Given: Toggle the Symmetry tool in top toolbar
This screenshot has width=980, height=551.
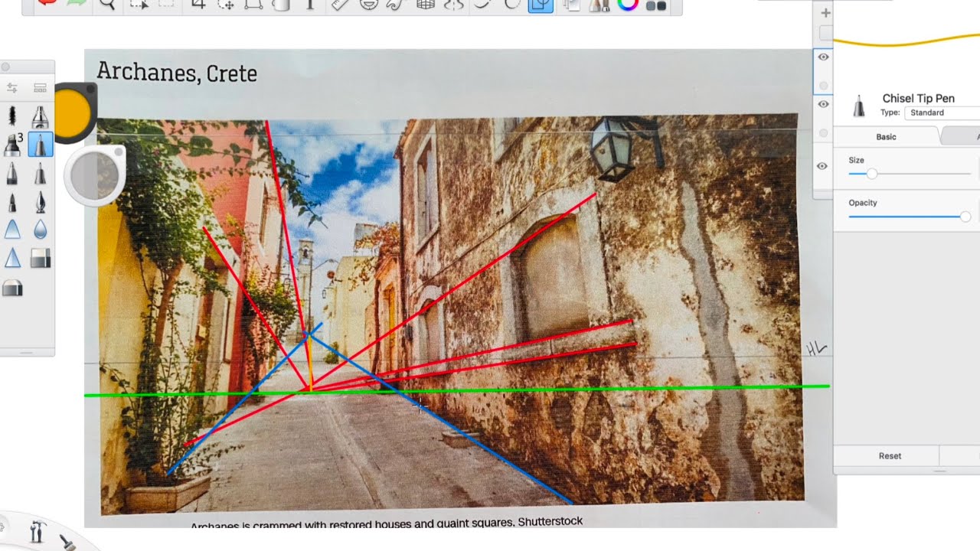Looking at the screenshot, I should 453,4.
